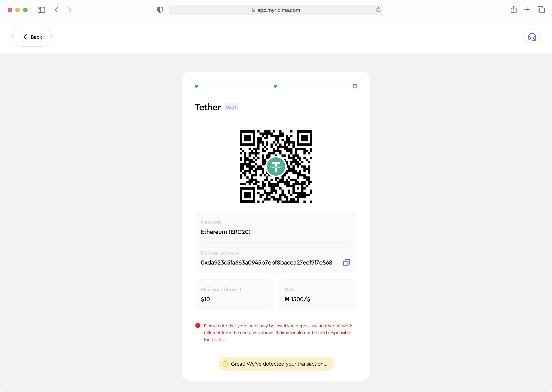Click the Back button
The width and height of the screenshot is (552, 392).
32,37
